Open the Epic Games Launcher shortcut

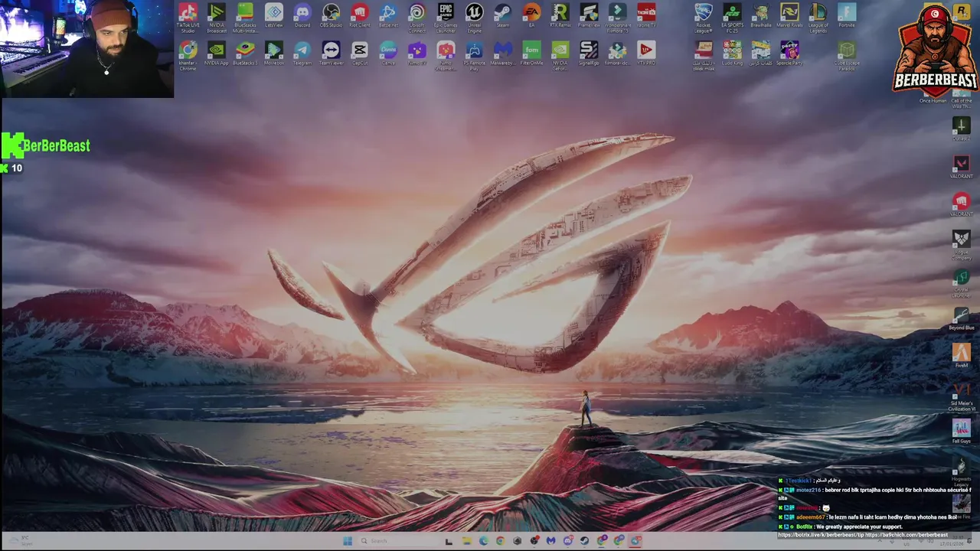point(446,18)
